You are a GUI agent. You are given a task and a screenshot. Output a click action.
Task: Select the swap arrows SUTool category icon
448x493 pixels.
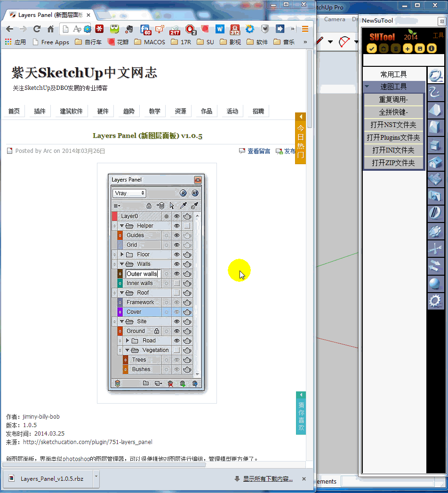click(435, 266)
